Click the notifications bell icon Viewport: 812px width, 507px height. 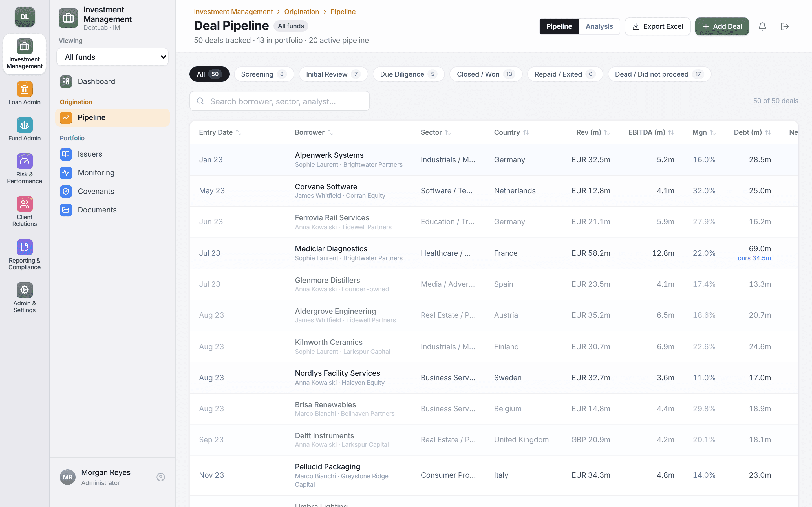[762, 26]
